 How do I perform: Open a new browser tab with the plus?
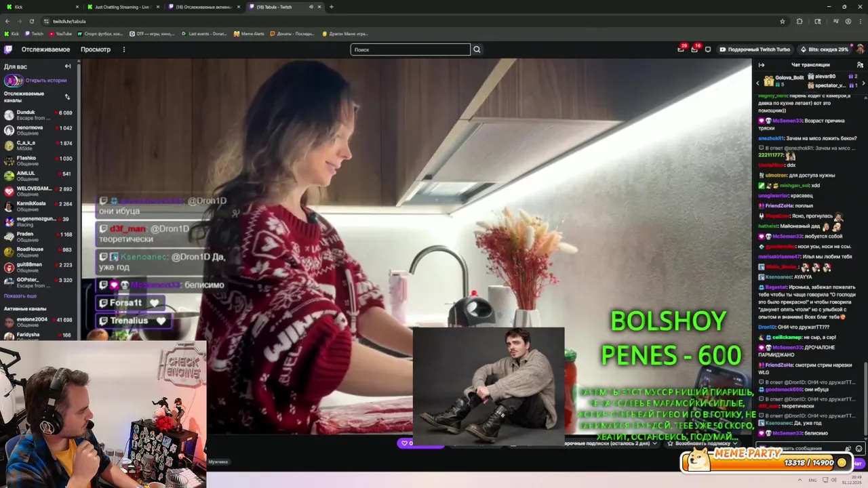click(x=331, y=7)
